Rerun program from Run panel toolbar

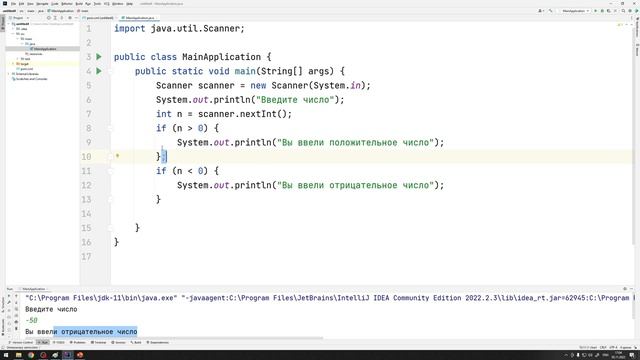point(9,296)
